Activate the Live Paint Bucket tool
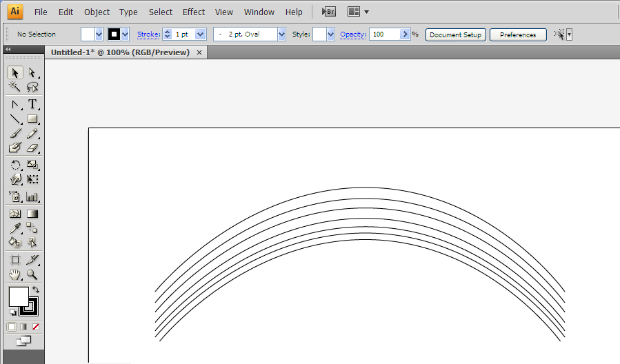The width and height of the screenshot is (620, 364). 15,242
